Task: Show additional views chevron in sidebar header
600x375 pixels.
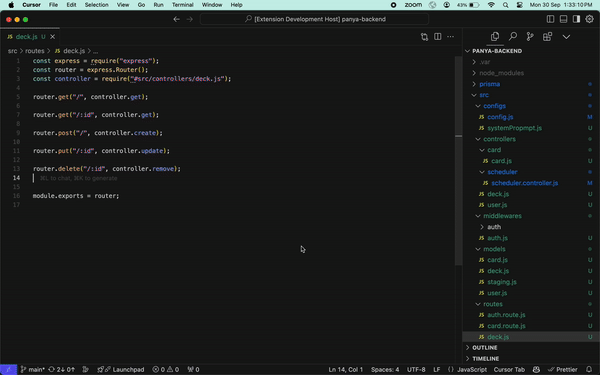Action: pyautogui.click(x=566, y=37)
